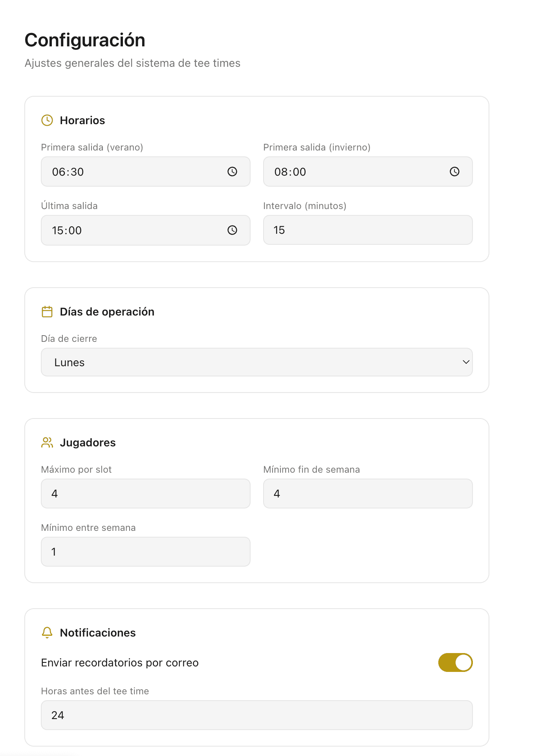Click the clock icon beside Horarios heading
Viewport: 542px width, 756px height.
coord(47,120)
